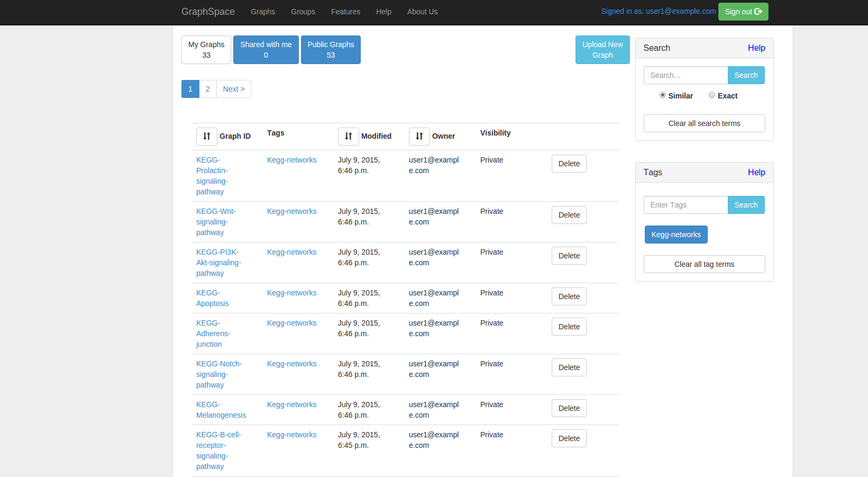
Task: Open the Groups menu in navbar
Action: (x=303, y=12)
